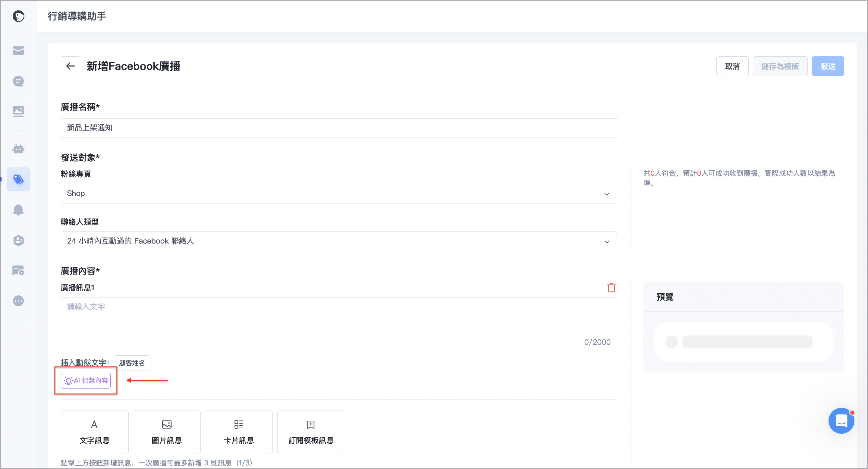Add a 文字訊息 message block
Screen dimensions: 868x469
(x=95, y=432)
